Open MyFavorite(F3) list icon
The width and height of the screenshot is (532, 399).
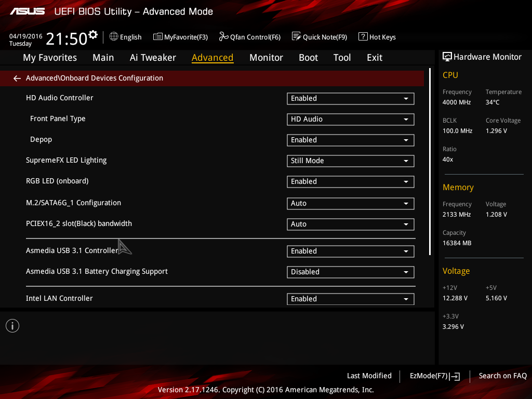pyautogui.click(x=158, y=37)
